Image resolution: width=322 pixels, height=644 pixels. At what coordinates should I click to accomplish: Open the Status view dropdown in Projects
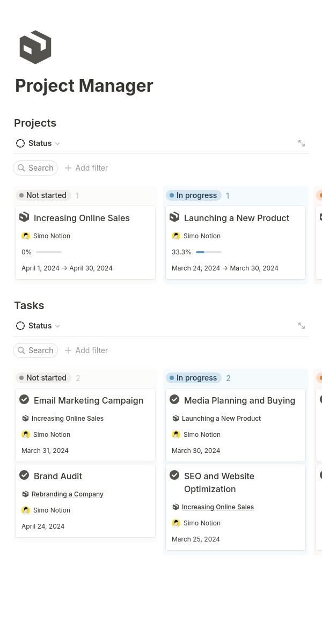click(x=38, y=143)
